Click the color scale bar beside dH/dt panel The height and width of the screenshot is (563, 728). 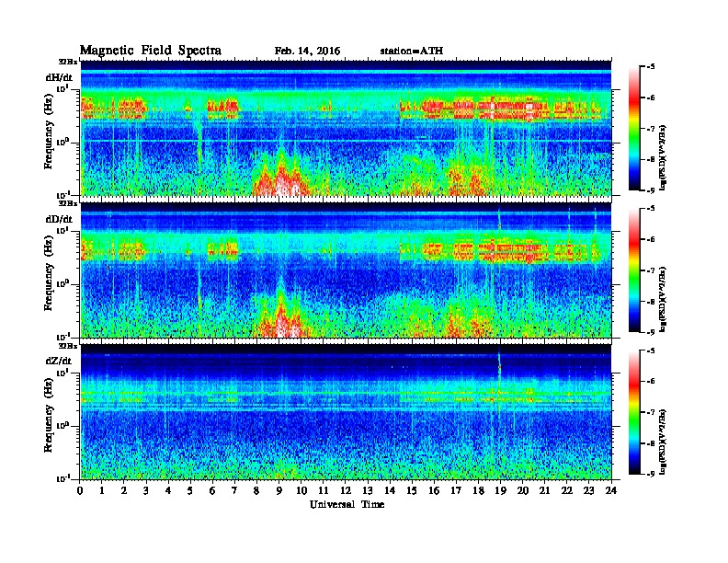634,129
